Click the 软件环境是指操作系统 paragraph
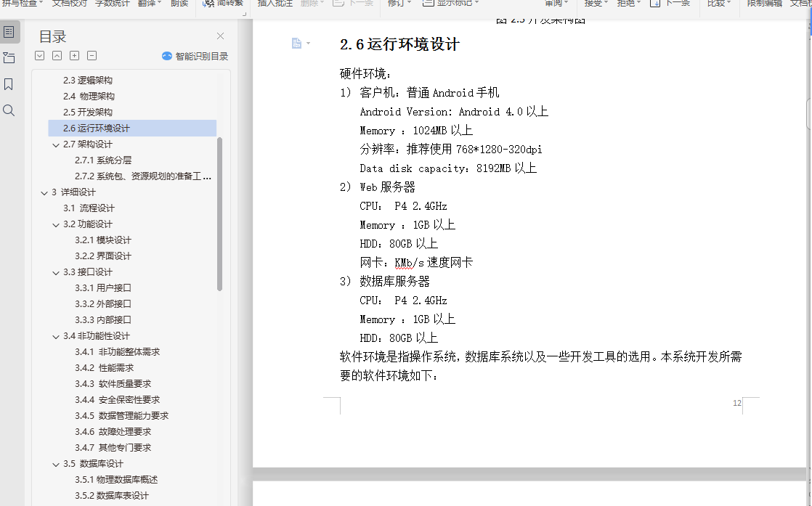 (x=540, y=367)
